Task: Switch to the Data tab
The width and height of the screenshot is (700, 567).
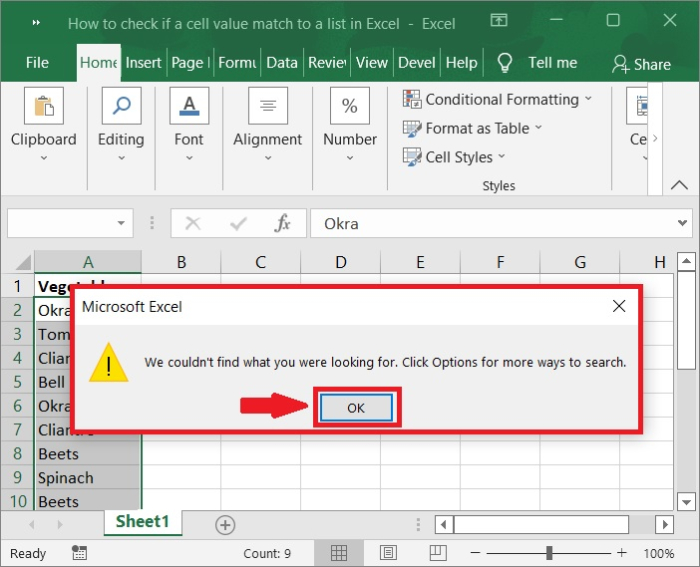Action: [x=282, y=63]
